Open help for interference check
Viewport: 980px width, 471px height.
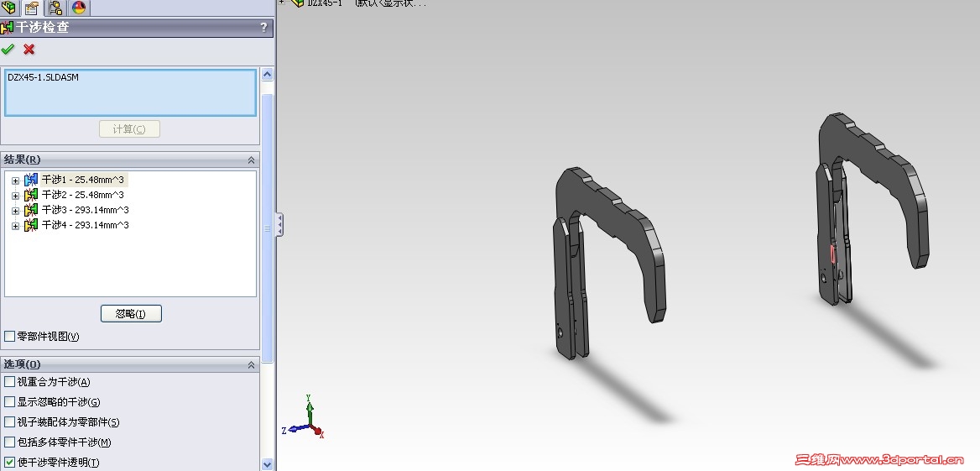[x=263, y=27]
